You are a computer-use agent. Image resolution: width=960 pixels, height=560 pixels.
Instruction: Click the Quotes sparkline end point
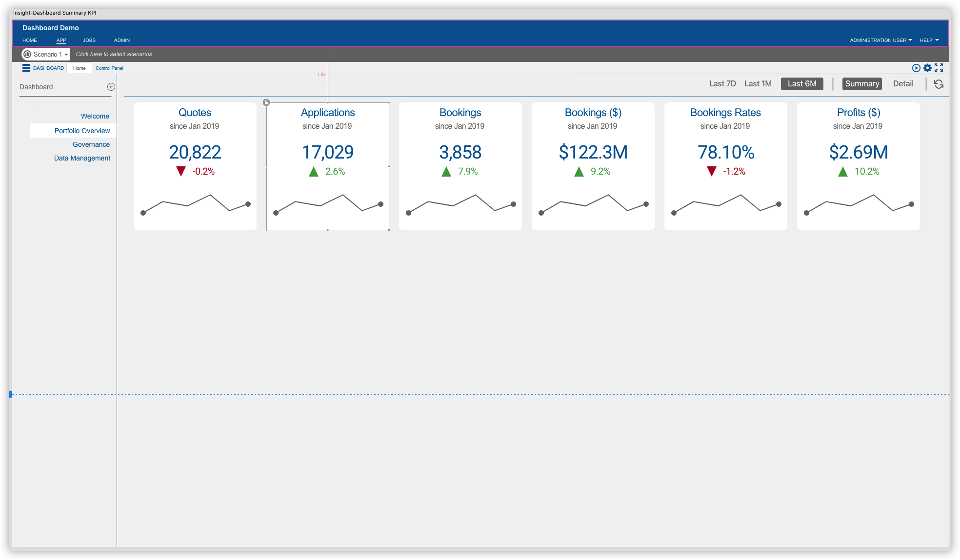[248, 204]
